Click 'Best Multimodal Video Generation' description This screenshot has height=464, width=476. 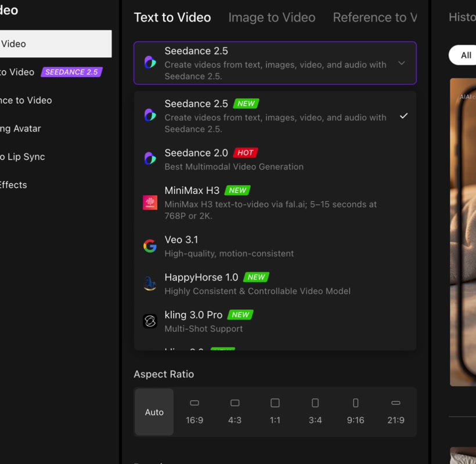pyautogui.click(x=234, y=166)
